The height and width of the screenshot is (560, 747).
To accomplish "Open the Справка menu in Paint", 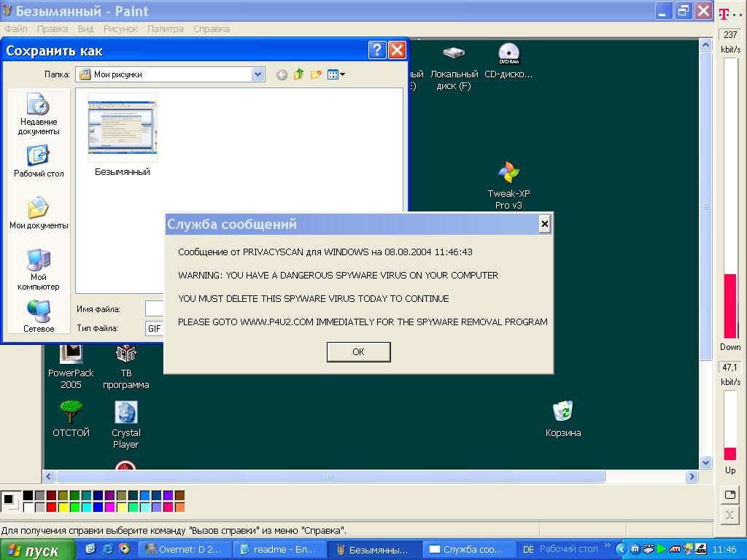I will click(211, 28).
